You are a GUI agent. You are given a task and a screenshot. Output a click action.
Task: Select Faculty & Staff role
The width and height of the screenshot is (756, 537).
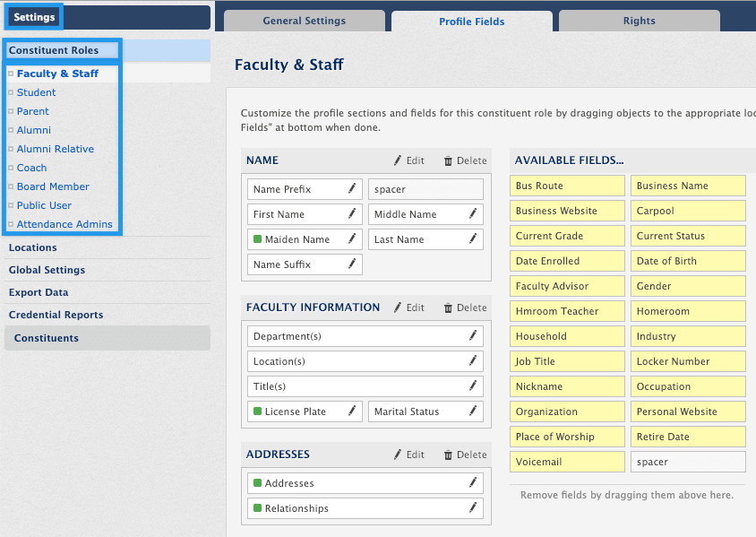57,74
